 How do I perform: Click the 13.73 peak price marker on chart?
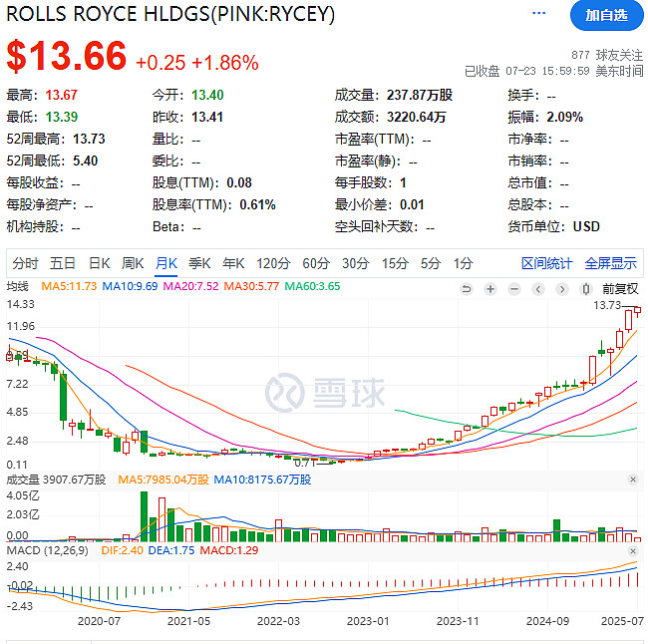point(607,305)
